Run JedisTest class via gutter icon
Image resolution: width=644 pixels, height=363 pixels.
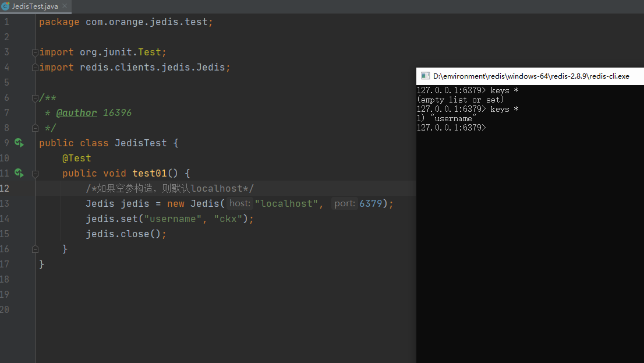click(19, 143)
